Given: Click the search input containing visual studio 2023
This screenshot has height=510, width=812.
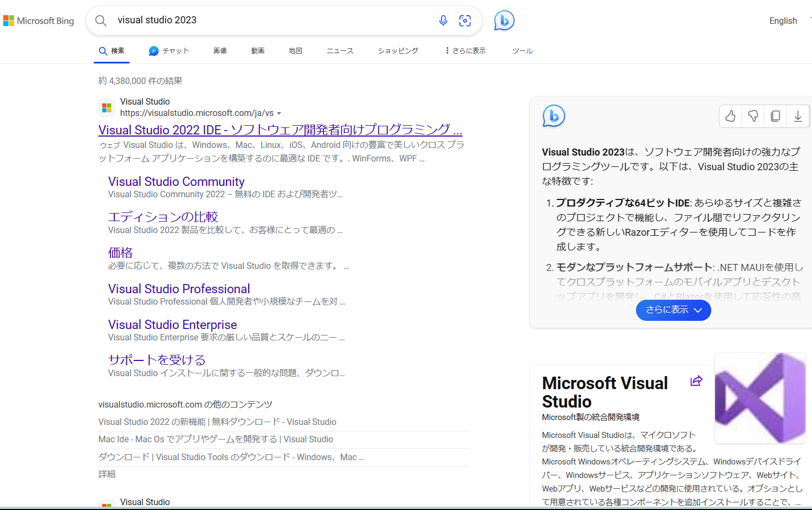Looking at the screenshot, I should 271,20.
